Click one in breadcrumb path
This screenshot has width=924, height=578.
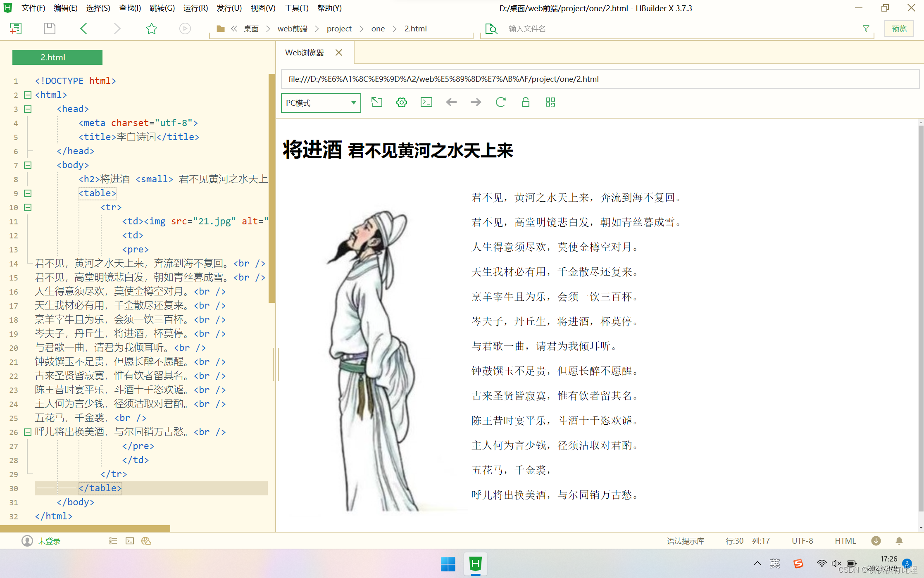(x=378, y=29)
